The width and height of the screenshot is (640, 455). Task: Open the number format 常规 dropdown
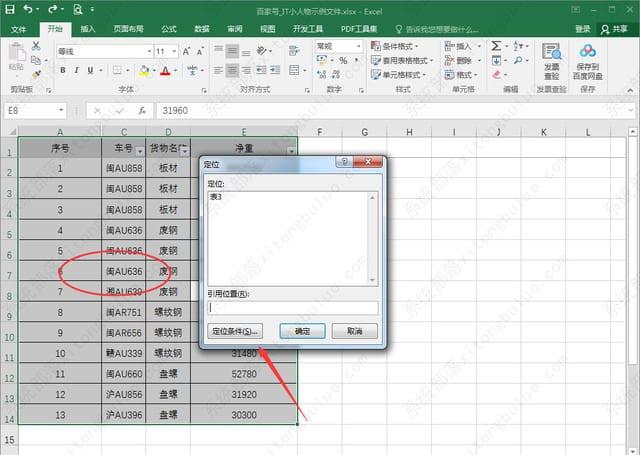tap(359, 46)
